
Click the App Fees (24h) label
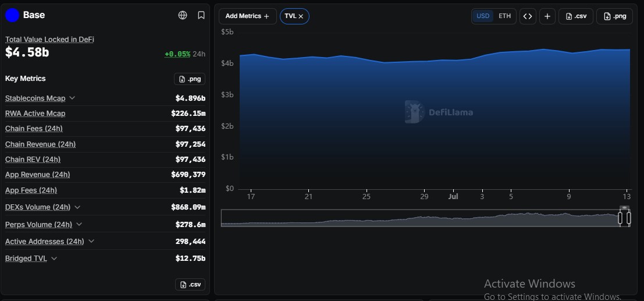pyautogui.click(x=31, y=190)
